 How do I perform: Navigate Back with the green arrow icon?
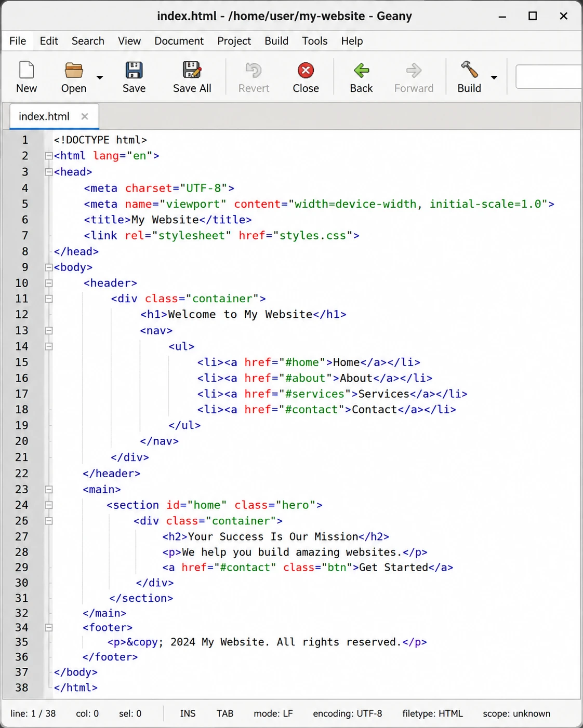pyautogui.click(x=361, y=70)
